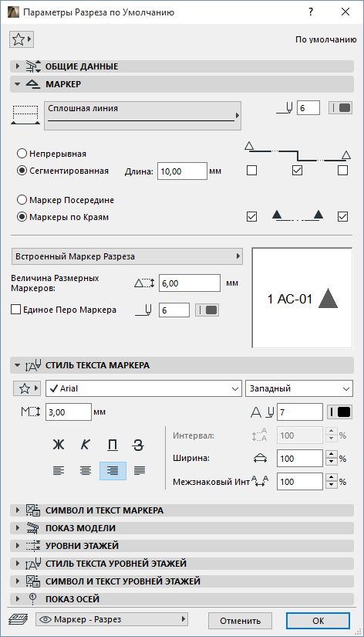This screenshot has height=637, width=364.
Task: Click the marker size triangle icon
Action: [x=144, y=283]
